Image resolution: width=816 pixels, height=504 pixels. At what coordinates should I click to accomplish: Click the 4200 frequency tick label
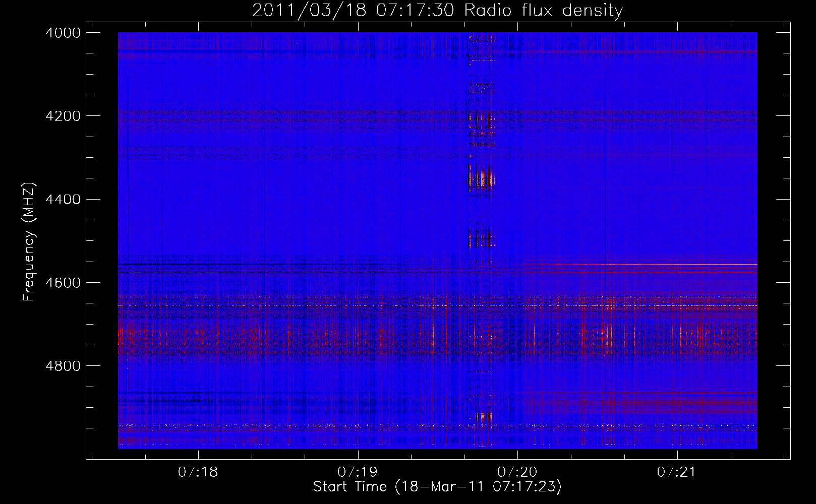63,116
